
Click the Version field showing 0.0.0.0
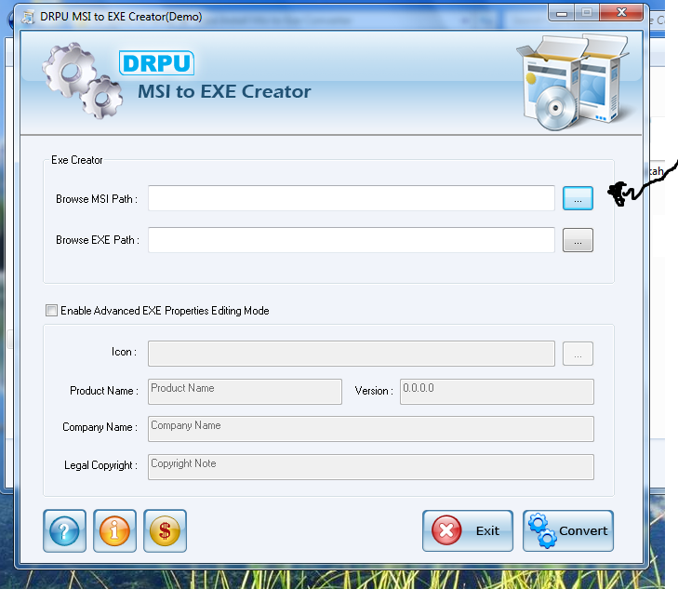point(497,392)
